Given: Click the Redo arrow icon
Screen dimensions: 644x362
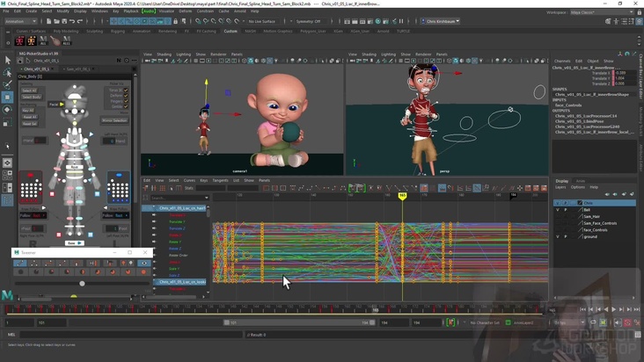Looking at the screenshot, I should tap(80, 21).
